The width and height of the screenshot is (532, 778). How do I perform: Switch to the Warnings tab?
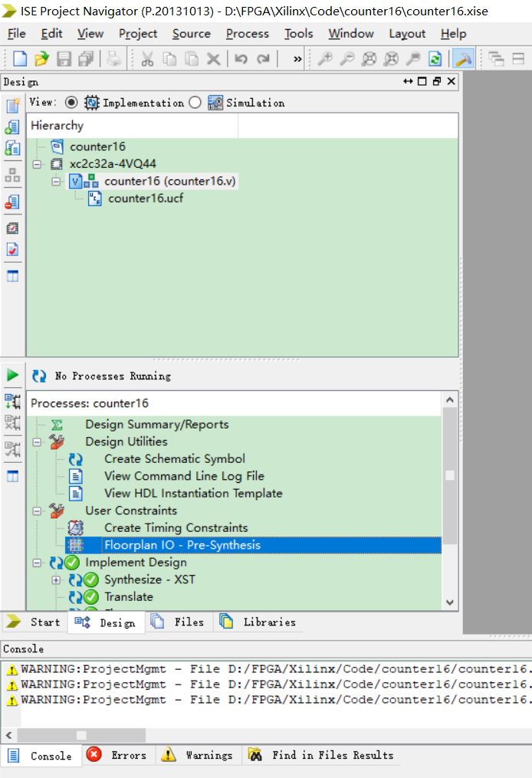(199, 755)
